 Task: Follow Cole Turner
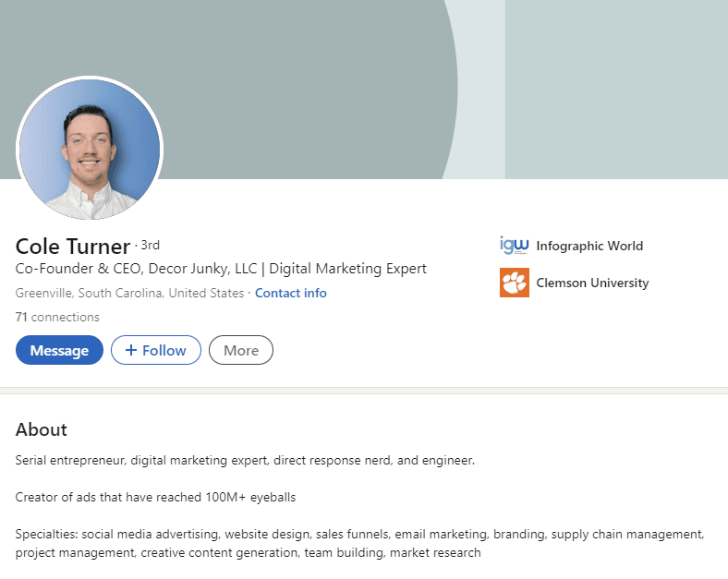pos(156,350)
